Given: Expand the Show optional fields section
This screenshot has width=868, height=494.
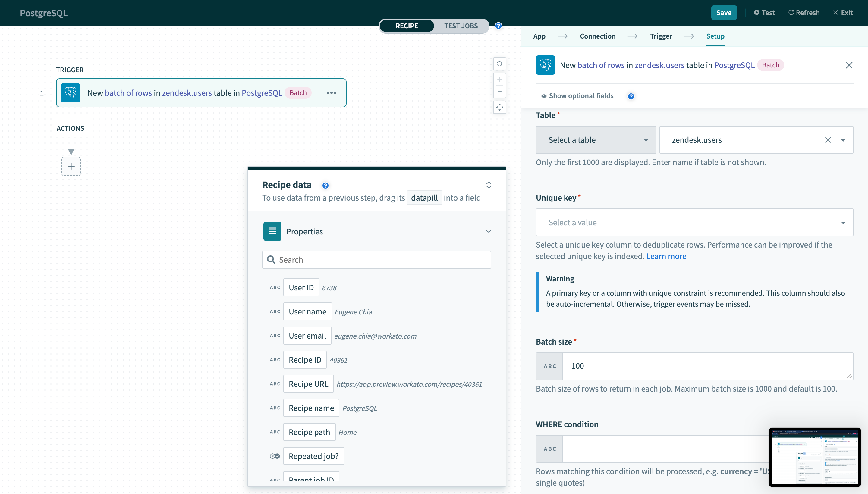Looking at the screenshot, I should (x=577, y=95).
